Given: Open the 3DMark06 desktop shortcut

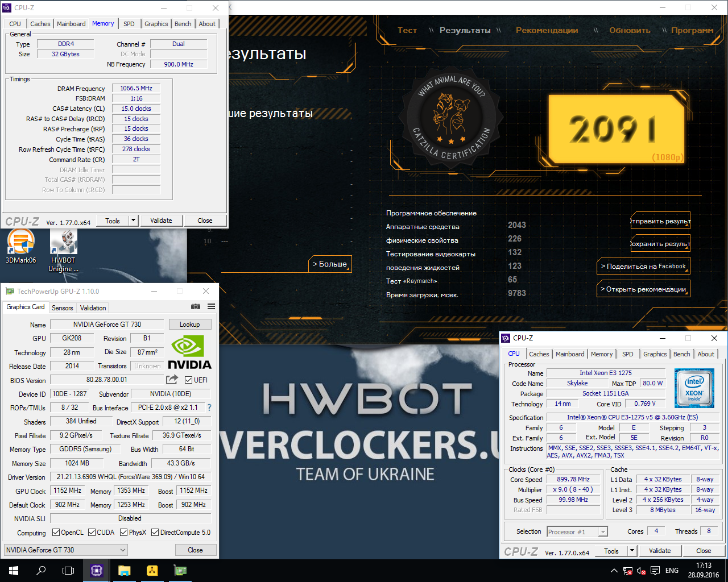Looking at the screenshot, I should pyautogui.click(x=20, y=246).
